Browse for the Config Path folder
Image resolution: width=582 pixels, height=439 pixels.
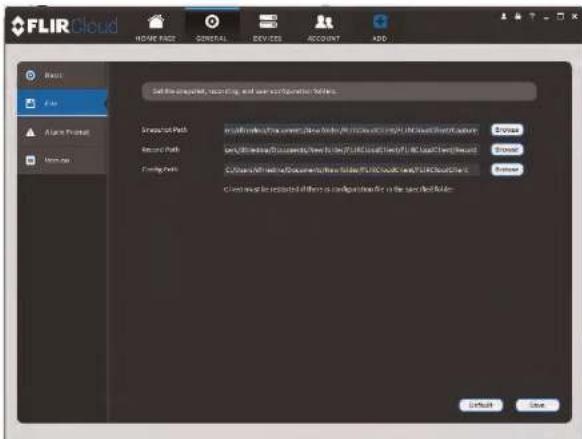pyautogui.click(x=507, y=169)
